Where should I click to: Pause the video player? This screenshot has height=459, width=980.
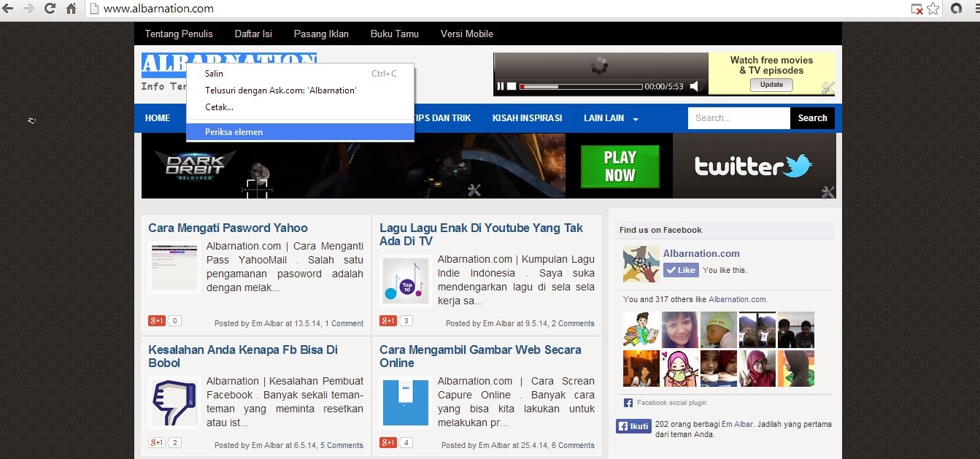point(501,86)
